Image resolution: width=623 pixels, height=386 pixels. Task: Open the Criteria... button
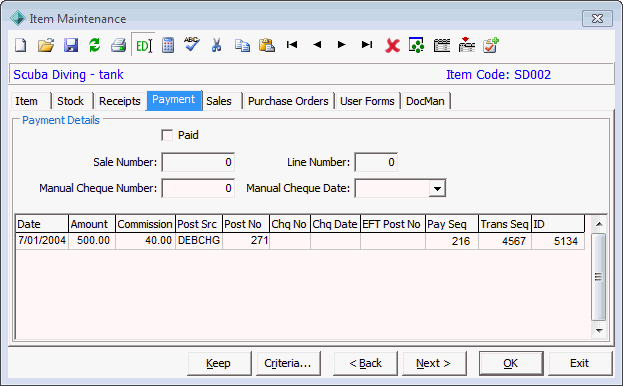pos(288,363)
